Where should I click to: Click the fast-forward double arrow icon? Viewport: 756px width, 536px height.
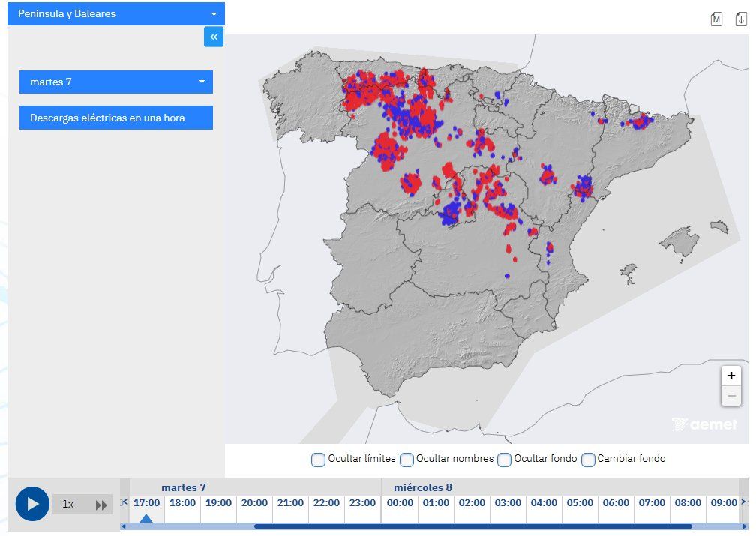pyautogui.click(x=101, y=505)
